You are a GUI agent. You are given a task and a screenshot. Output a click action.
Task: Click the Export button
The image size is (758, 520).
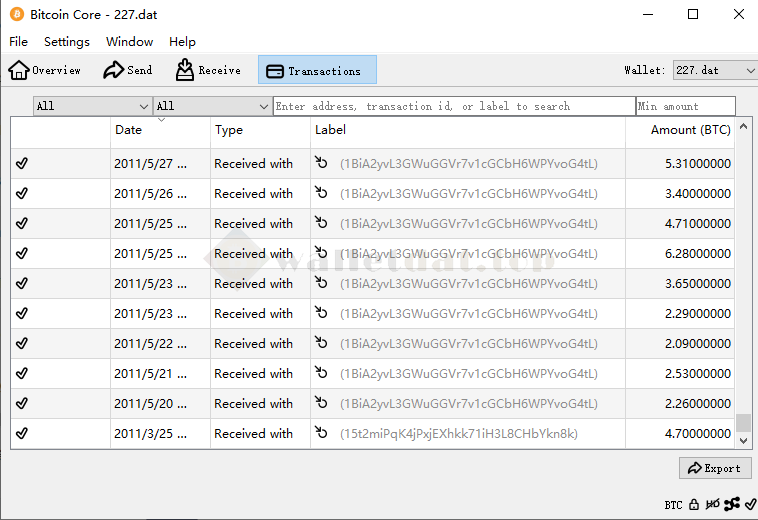(714, 468)
